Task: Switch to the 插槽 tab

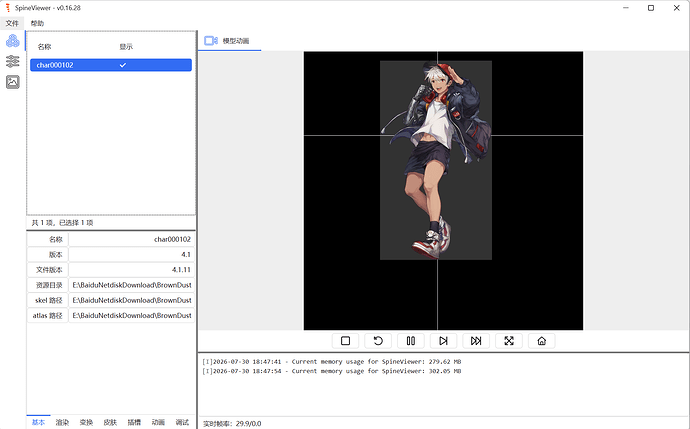Action: pyautogui.click(x=134, y=422)
